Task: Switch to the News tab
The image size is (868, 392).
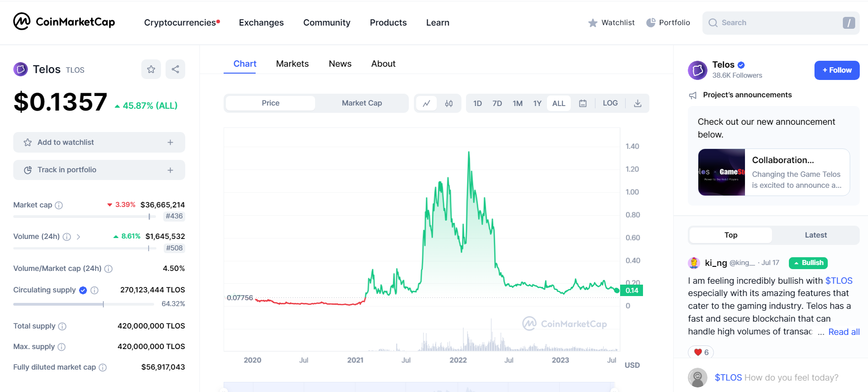Action: [340, 64]
